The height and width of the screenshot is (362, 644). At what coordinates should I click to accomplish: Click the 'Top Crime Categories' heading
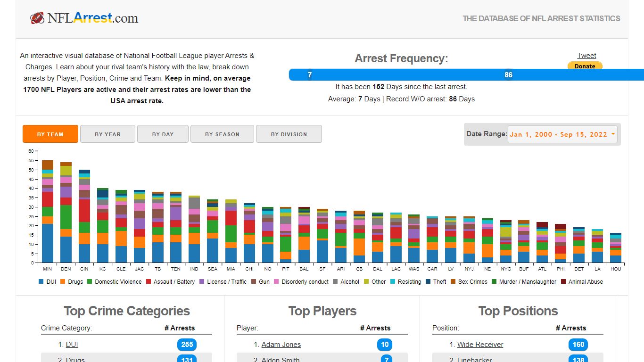pos(127,311)
